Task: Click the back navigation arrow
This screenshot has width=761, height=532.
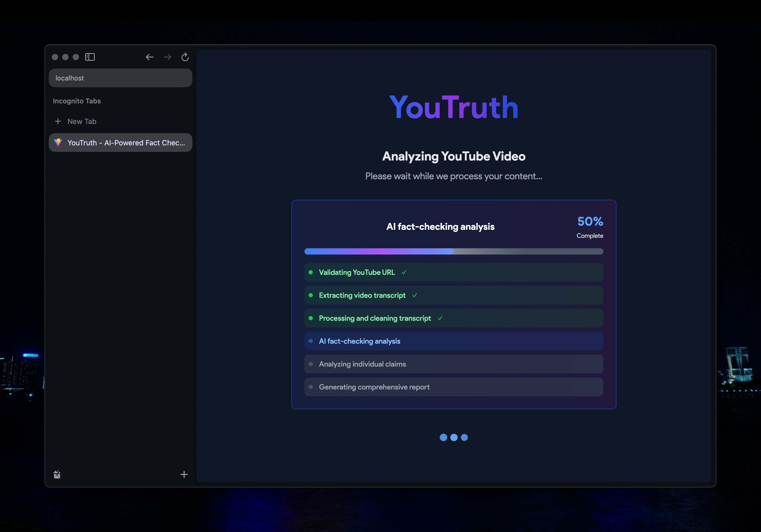Action: click(x=149, y=57)
